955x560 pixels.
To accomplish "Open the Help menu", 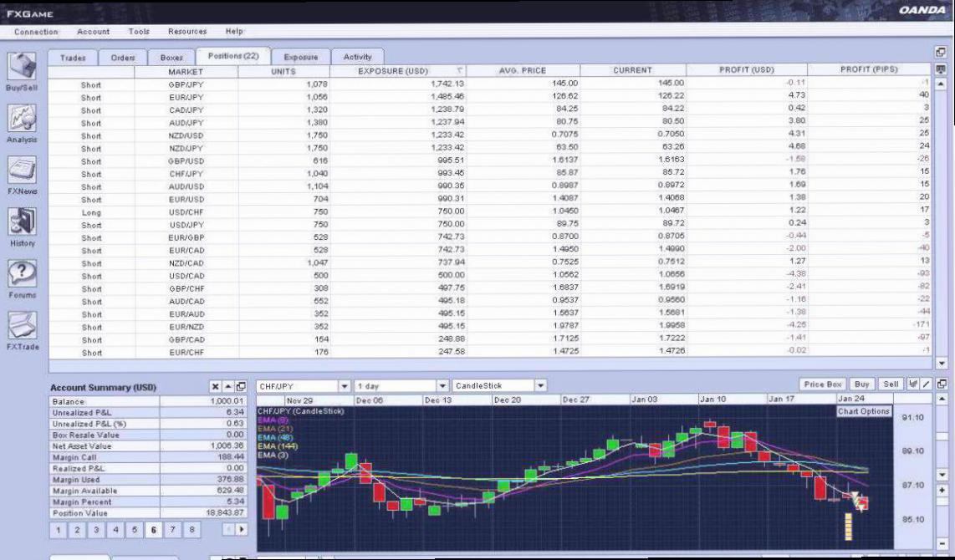I will (x=234, y=32).
